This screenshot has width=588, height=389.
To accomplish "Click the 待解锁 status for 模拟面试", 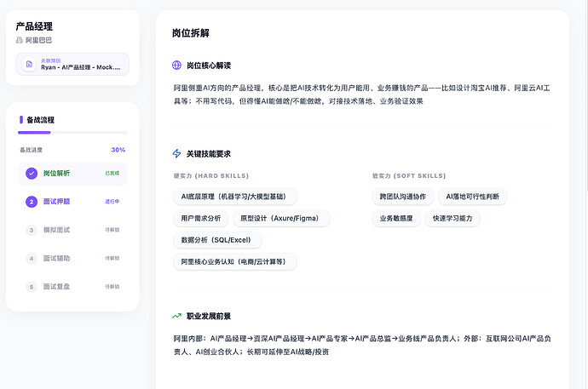I will [112, 230].
